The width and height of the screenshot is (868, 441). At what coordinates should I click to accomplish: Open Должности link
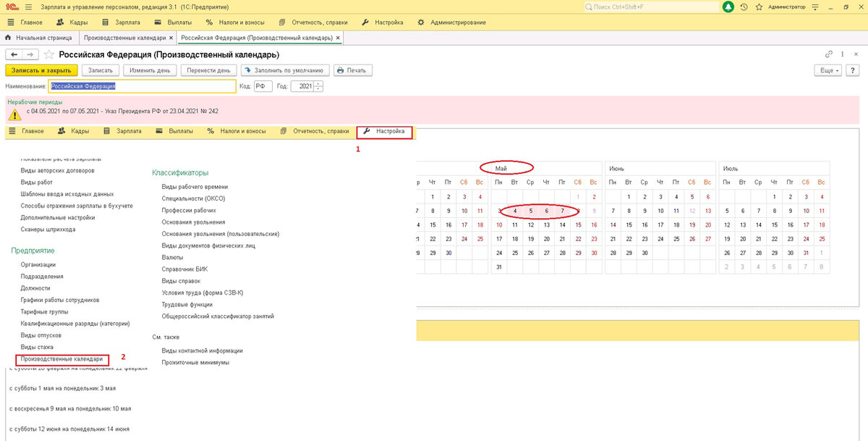click(x=35, y=288)
